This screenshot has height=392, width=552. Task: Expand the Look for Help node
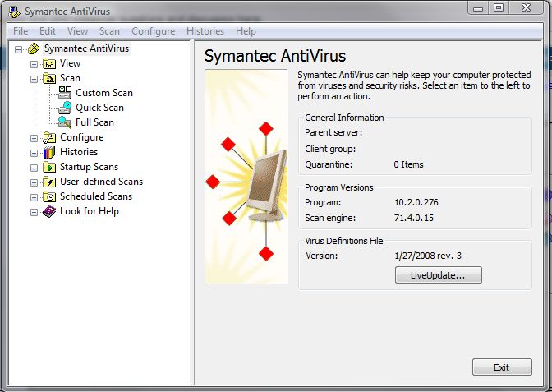coord(34,212)
